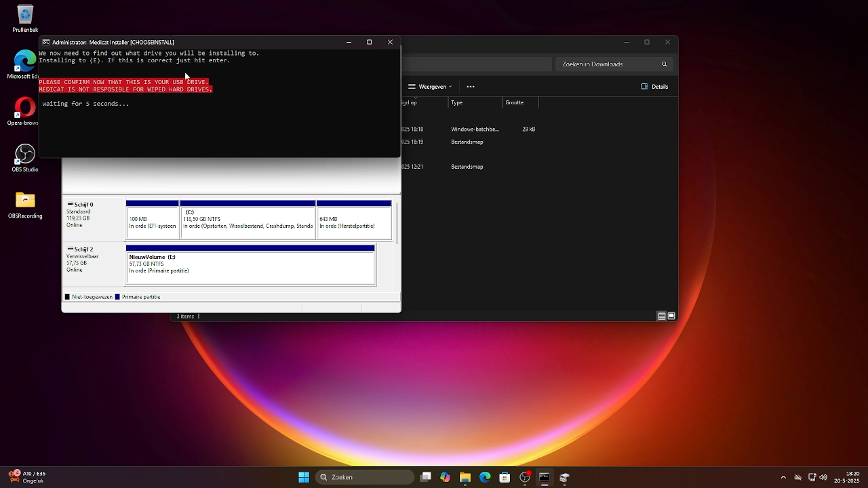Select the NieuwVolume (E:) partition
Viewport: 868px width, 488px height.
tap(250, 265)
